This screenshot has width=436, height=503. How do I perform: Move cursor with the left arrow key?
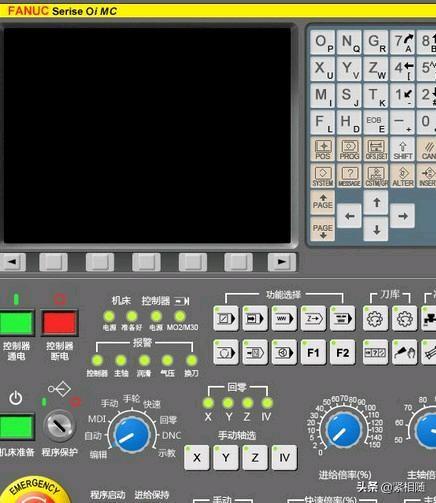[349, 216]
